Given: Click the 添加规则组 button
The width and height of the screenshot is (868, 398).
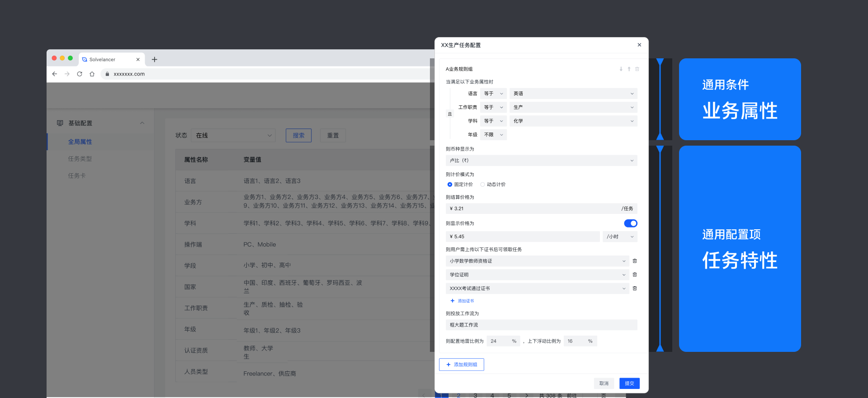Looking at the screenshot, I should pos(462,365).
